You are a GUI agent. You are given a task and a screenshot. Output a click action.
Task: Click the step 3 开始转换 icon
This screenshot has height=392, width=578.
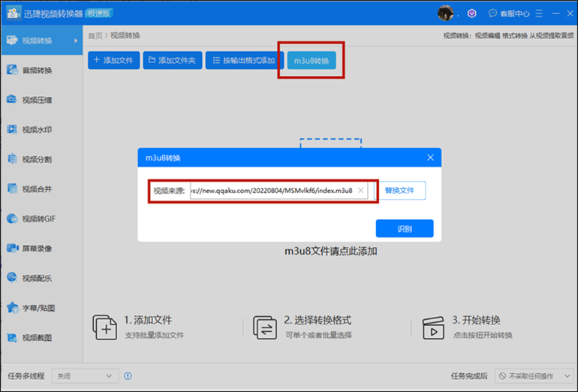point(433,327)
